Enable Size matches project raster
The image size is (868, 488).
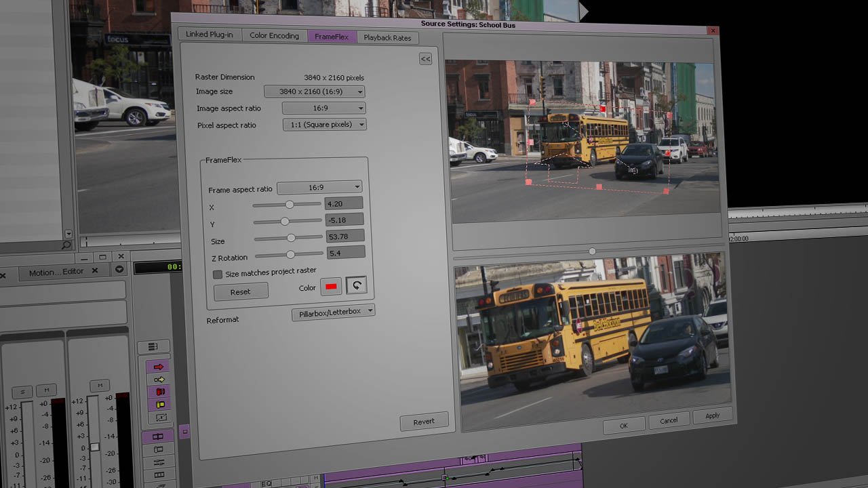click(218, 274)
